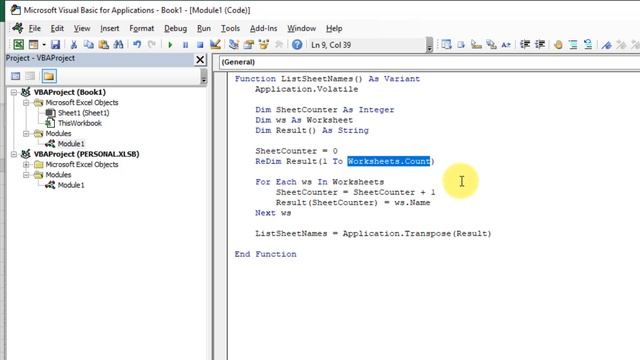The image size is (640, 360).
Task: Click the Break pause icon
Action: pyautogui.click(x=185, y=44)
